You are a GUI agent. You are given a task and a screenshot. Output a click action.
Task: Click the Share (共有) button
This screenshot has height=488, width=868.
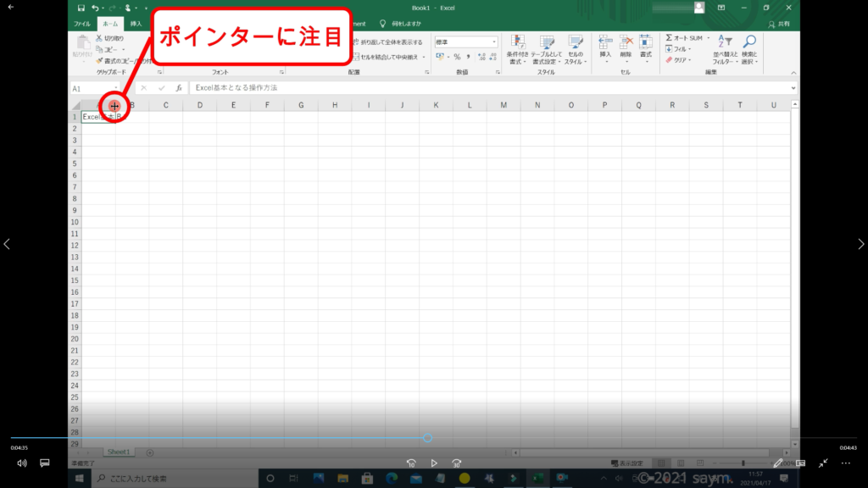(x=780, y=24)
